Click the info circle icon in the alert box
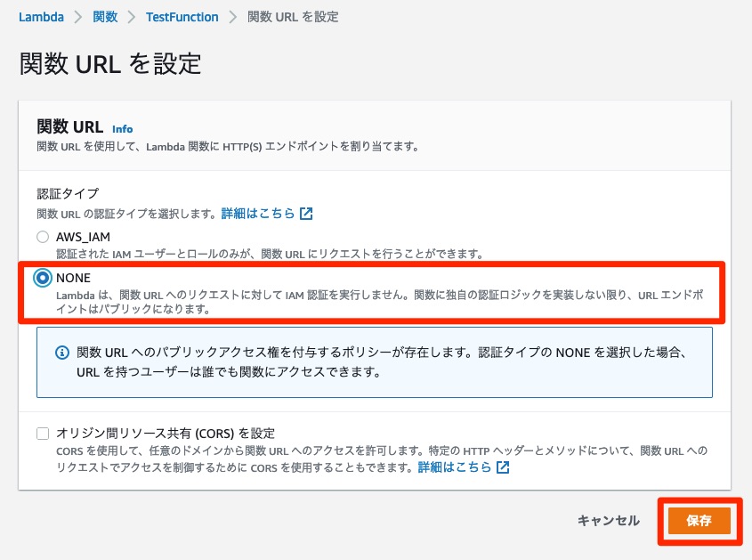Image resolution: width=752 pixels, height=560 pixels. (x=62, y=353)
